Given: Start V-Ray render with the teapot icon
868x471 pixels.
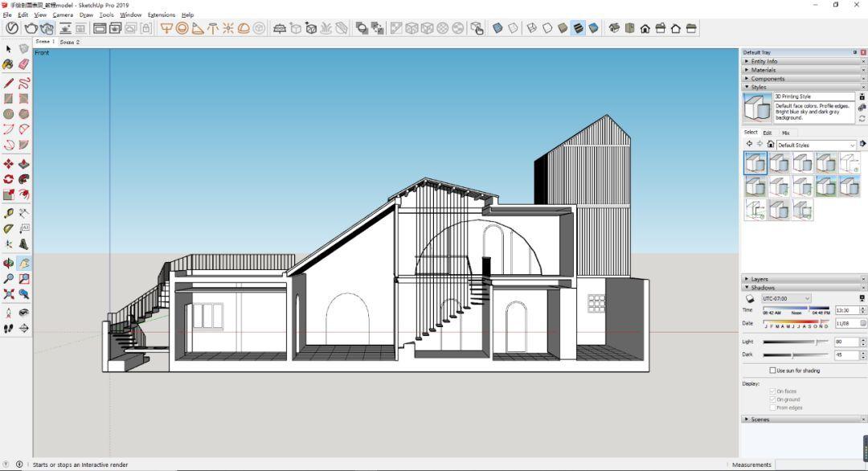Looking at the screenshot, I should (x=31, y=28).
